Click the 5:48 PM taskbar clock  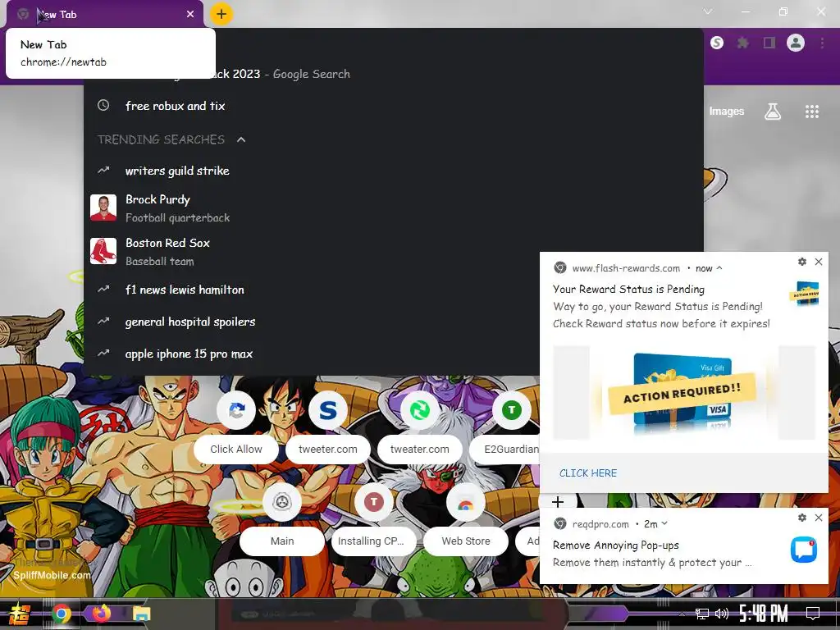[764, 614]
